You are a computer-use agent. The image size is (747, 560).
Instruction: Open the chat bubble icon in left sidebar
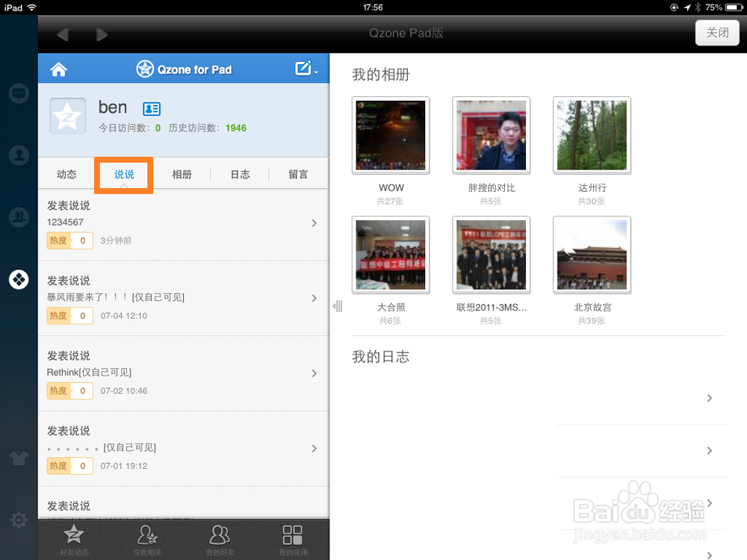point(19,93)
